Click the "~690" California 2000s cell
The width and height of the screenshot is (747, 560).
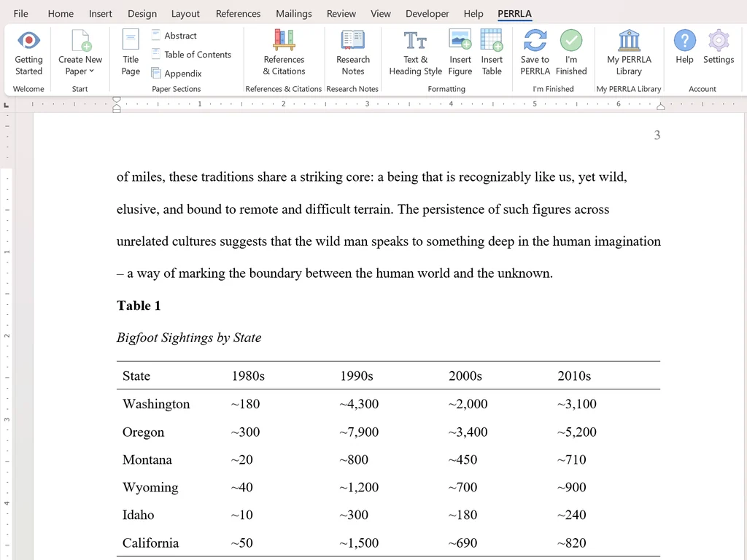462,542
